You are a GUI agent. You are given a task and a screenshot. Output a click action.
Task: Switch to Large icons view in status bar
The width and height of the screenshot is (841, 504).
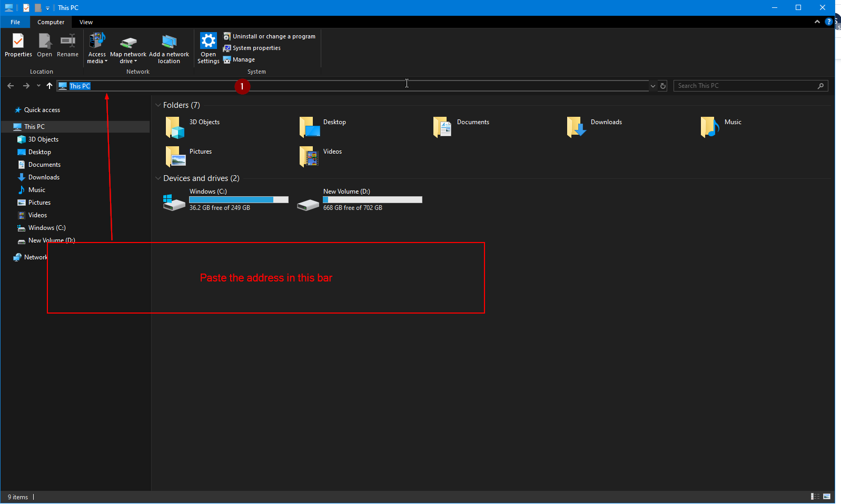tap(827, 497)
